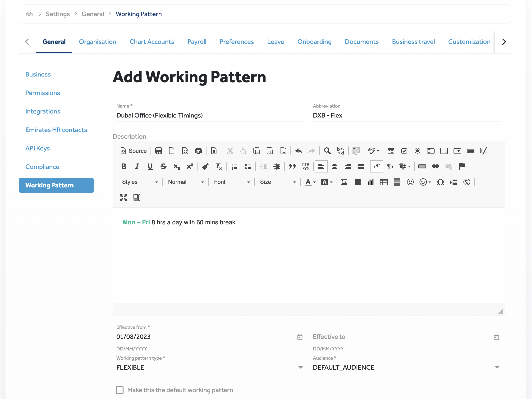Switch to the Payroll tab
The width and height of the screenshot is (532, 399).
point(197,42)
